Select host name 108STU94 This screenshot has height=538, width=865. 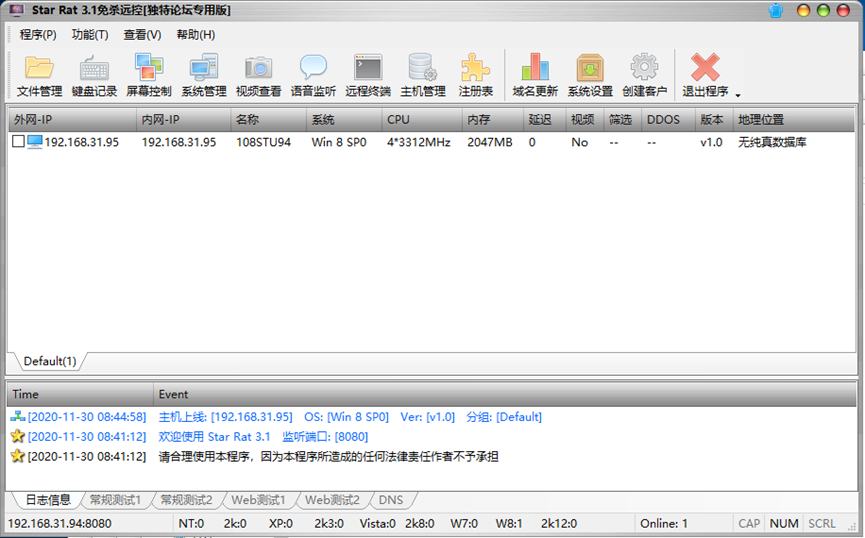(x=264, y=142)
